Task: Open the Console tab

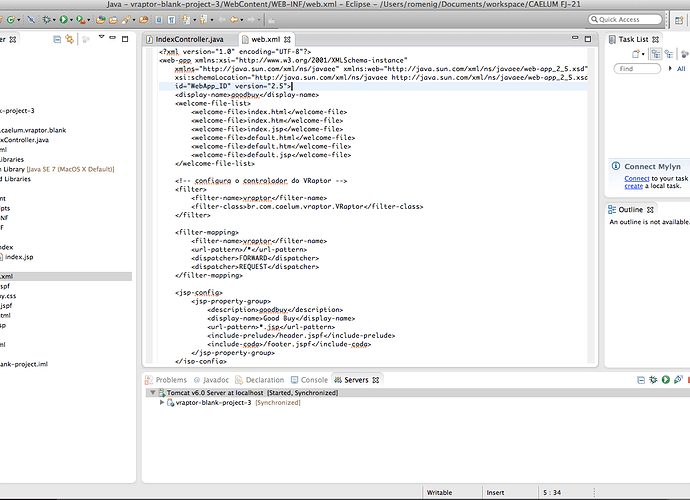Action: point(314,380)
